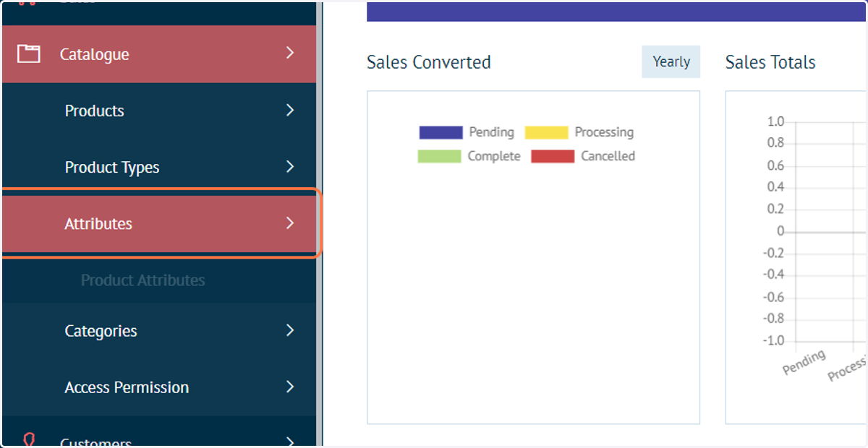This screenshot has height=448, width=868.
Task: Expand the Products submenu chevron
Action: tap(290, 110)
